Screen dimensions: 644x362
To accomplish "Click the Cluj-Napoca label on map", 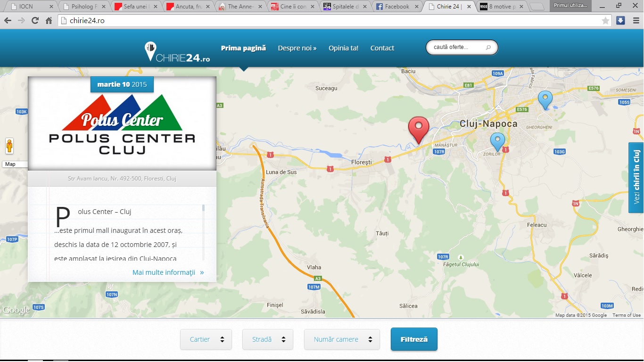I will pos(488,124).
